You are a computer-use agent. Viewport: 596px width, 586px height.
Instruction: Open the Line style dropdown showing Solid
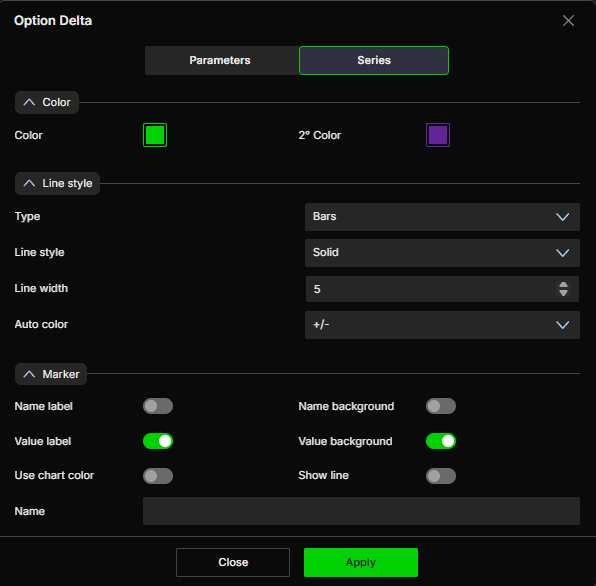click(x=442, y=253)
